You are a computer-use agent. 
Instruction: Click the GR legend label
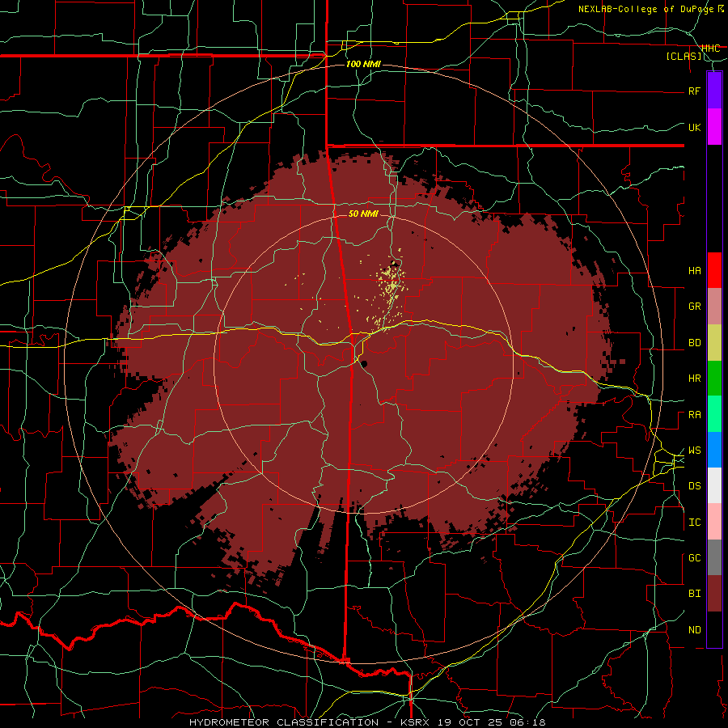coord(695,306)
